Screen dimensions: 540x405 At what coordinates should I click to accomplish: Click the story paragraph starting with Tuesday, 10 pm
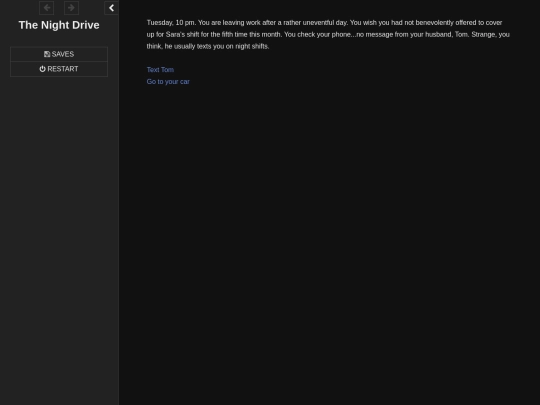coord(328,34)
